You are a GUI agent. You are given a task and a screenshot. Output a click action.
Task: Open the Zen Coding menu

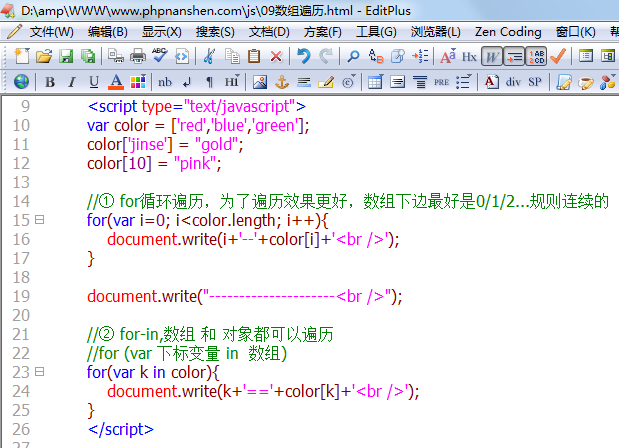[508, 32]
